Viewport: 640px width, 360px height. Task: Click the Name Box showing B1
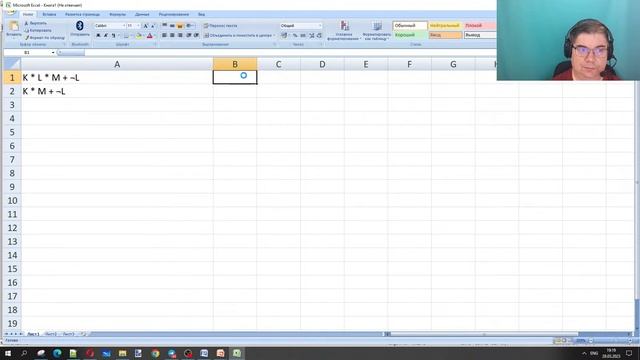point(27,53)
